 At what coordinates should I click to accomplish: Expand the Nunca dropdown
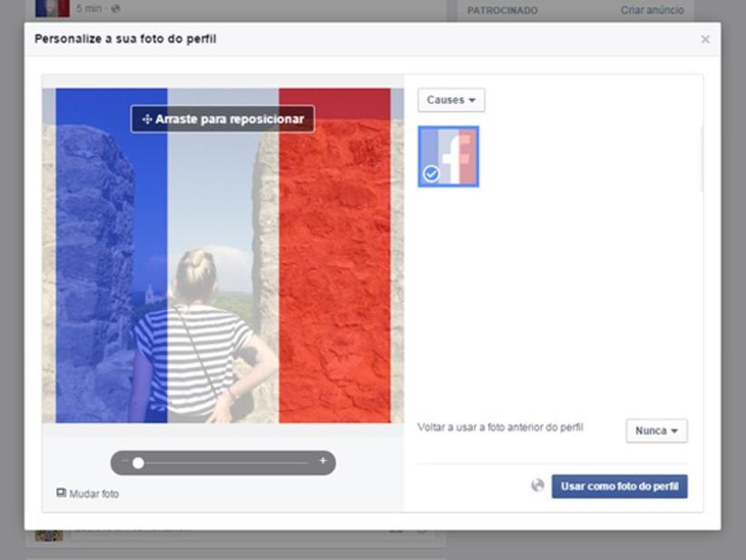tap(656, 431)
